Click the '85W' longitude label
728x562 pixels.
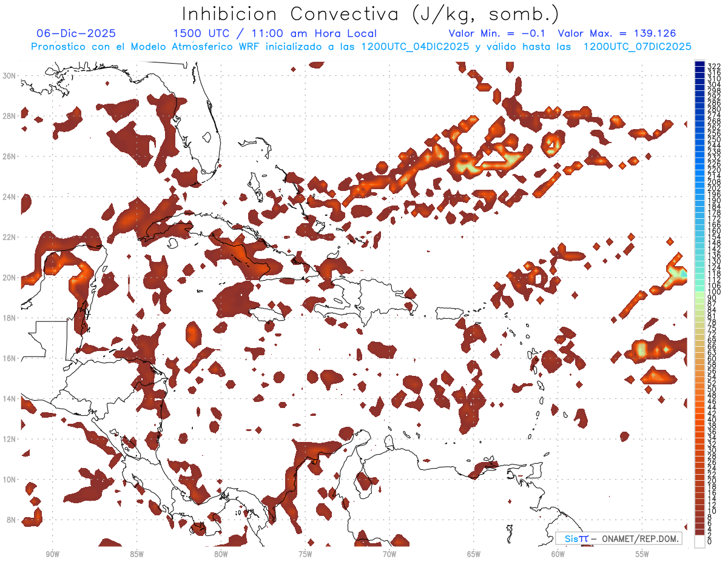click(136, 554)
